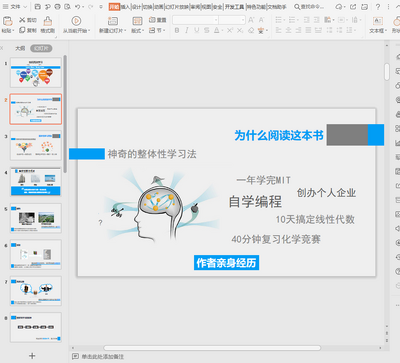
Task: Toggle Superscript formatting
Action: point(230,30)
